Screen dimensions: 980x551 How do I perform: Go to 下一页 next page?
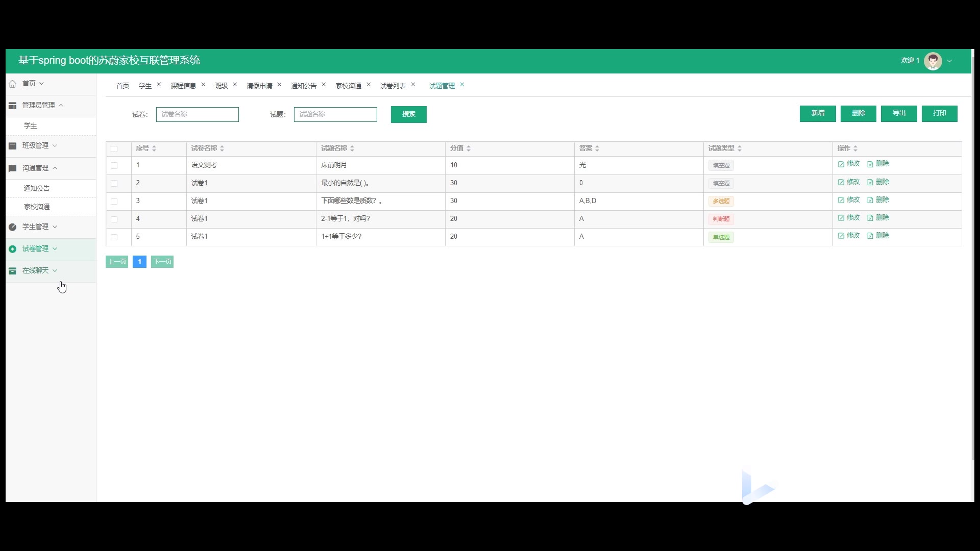click(162, 262)
